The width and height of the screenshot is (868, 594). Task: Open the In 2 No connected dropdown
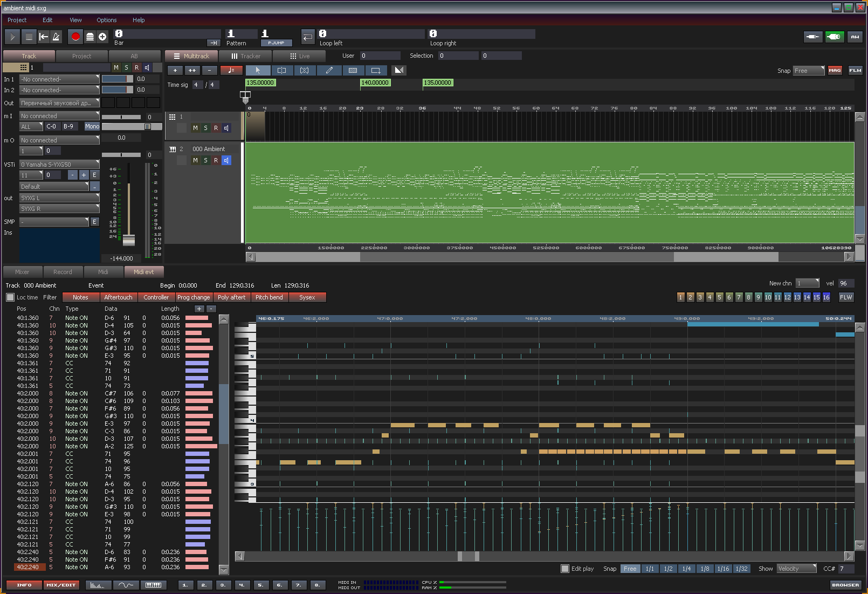[59, 90]
